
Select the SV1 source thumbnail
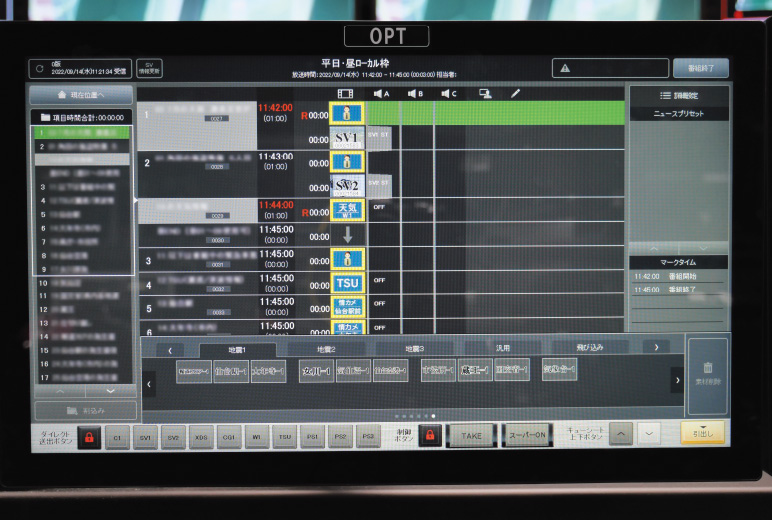pos(346,138)
